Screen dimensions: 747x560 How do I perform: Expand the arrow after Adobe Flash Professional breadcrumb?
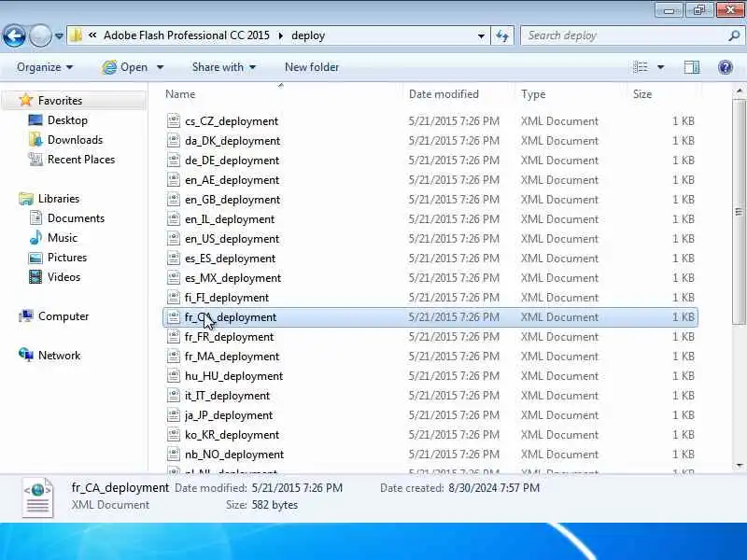pos(281,35)
